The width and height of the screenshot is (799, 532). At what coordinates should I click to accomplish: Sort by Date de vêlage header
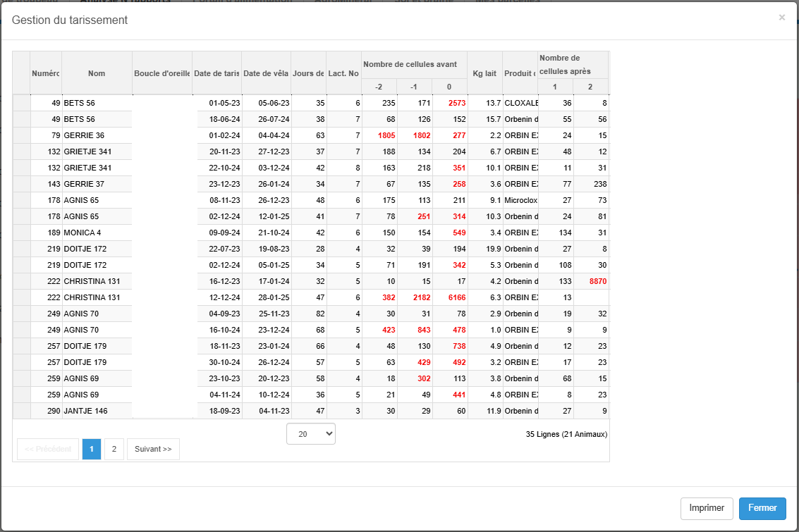tap(266, 73)
